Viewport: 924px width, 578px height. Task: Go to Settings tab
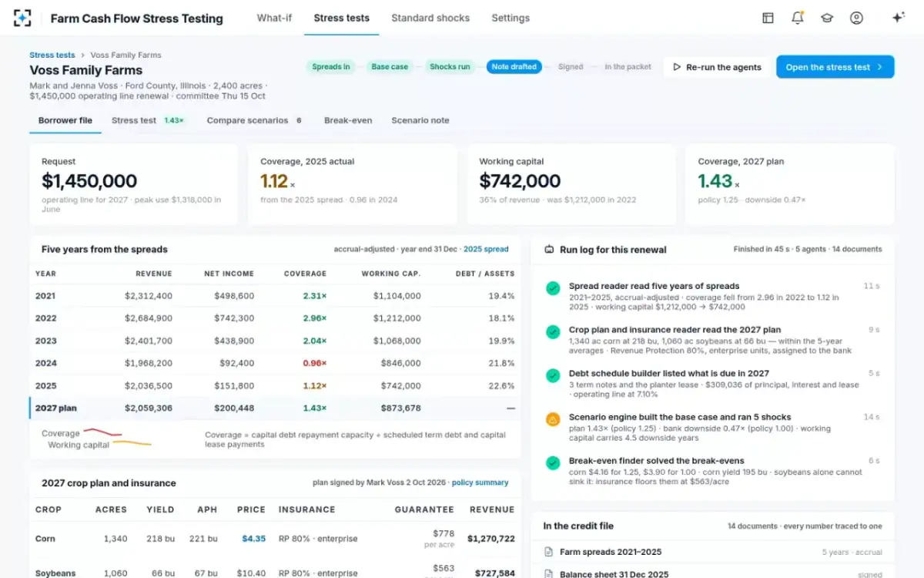[511, 18]
